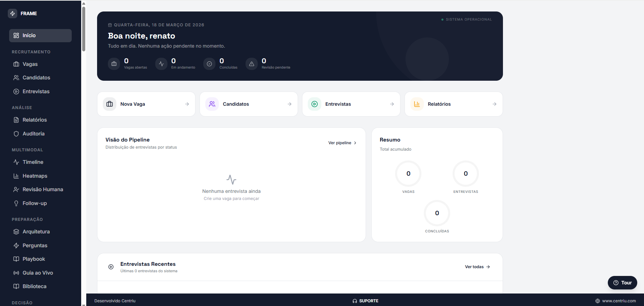
Task: Click the Guia ao Vivo broadcast icon
Action: (x=16, y=273)
